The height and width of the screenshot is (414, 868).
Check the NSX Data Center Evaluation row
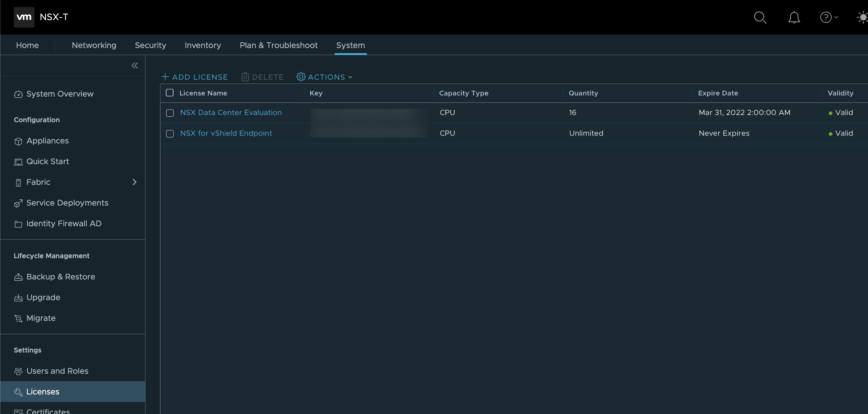(170, 113)
